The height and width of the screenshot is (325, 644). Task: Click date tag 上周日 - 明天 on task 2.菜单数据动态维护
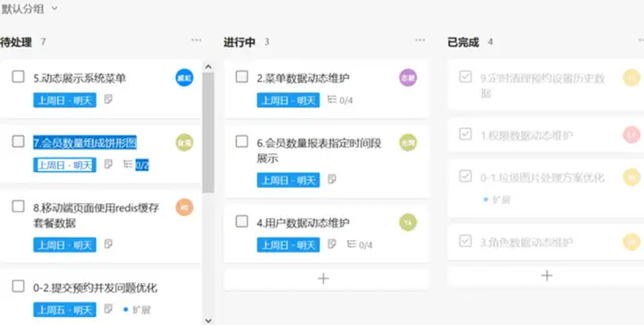click(x=288, y=100)
